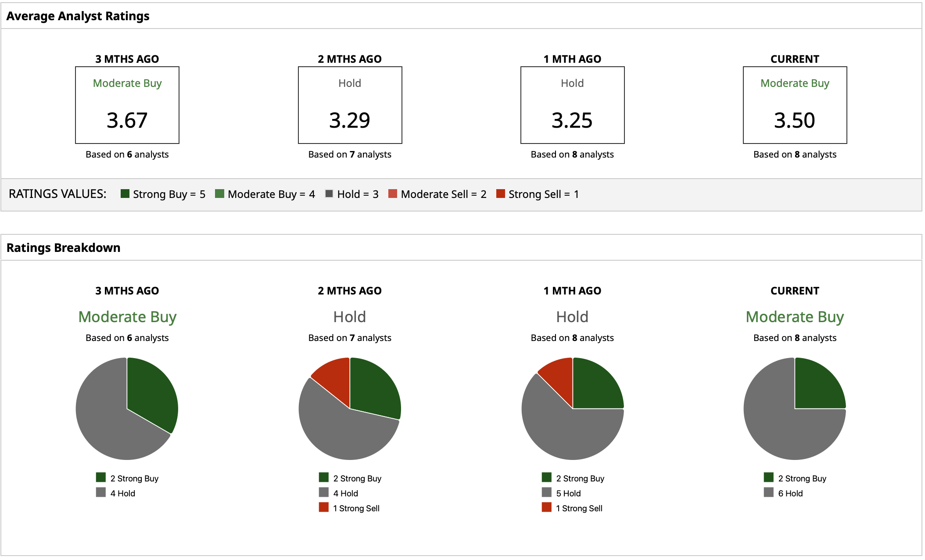The height and width of the screenshot is (560, 925).
Task: Click the '6 Hold' legend swatch
Action: [x=769, y=492]
